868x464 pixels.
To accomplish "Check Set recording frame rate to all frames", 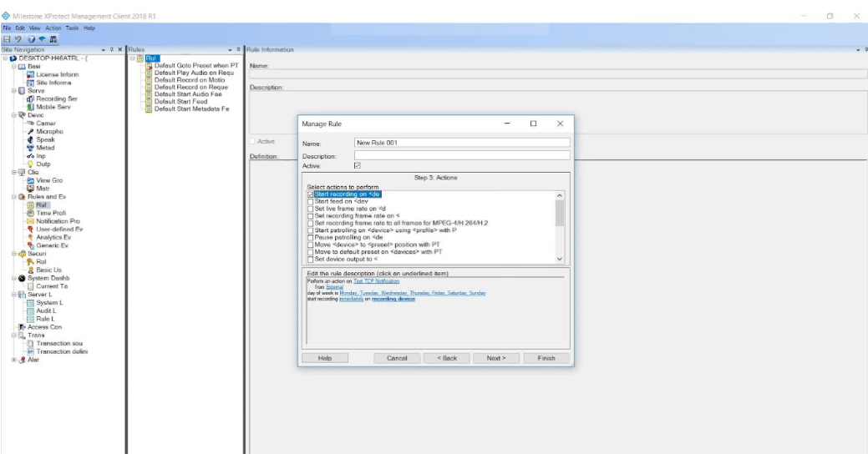I will [310, 224].
